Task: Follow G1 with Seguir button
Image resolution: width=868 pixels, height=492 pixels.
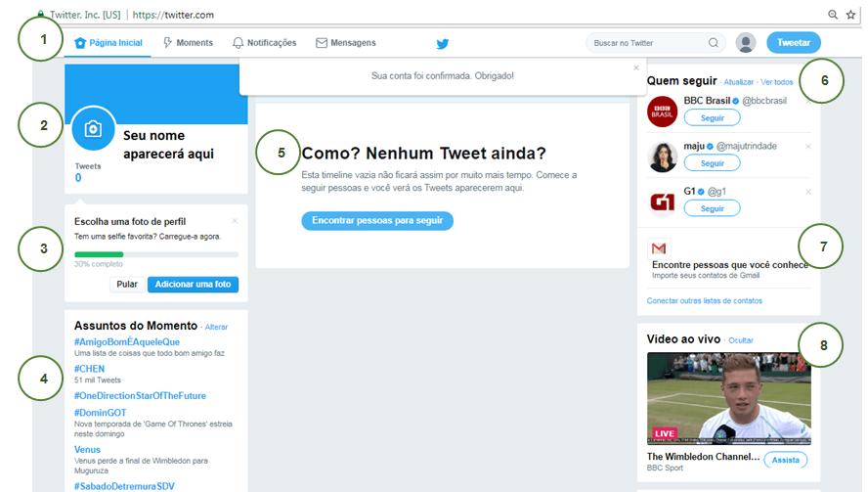Action: click(x=713, y=208)
